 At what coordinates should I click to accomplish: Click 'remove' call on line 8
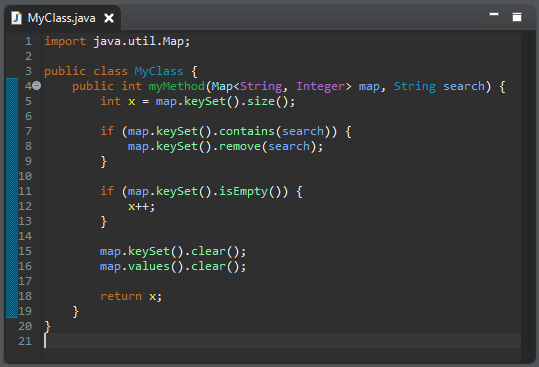[240, 146]
